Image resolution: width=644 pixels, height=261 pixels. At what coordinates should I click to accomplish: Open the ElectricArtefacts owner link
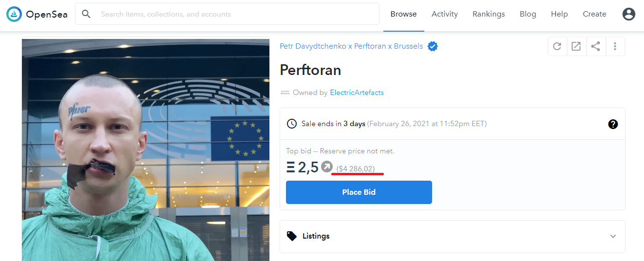click(357, 93)
